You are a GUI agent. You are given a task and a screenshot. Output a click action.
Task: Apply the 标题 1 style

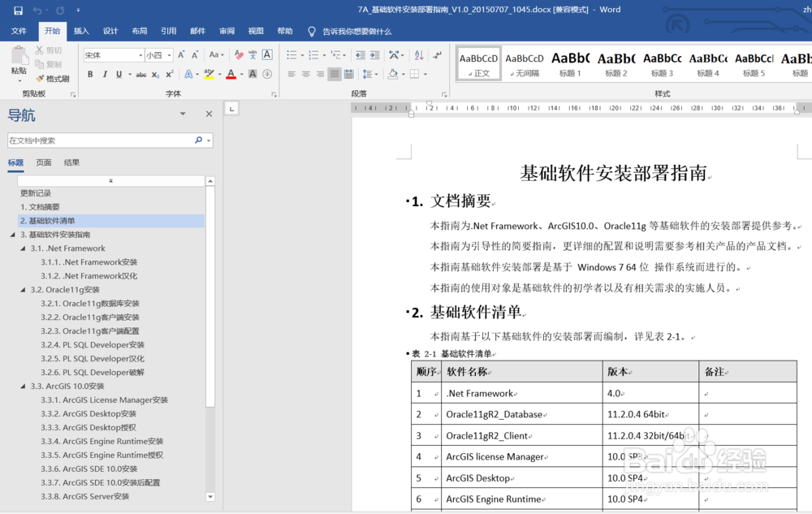570,63
